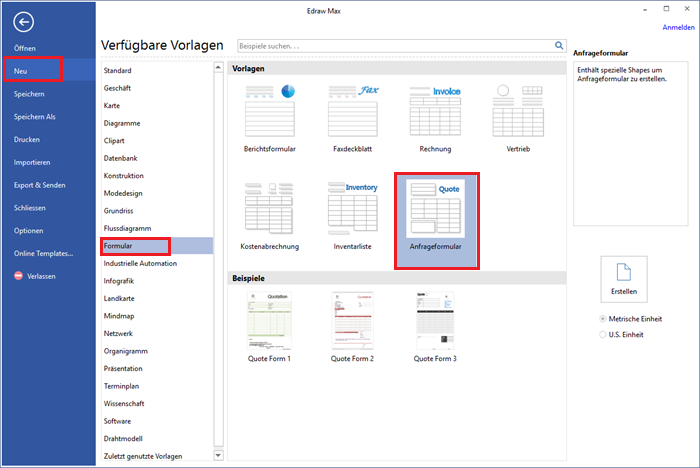Click Verlassen to exit
This screenshot has width=700, height=468.
(x=41, y=276)
